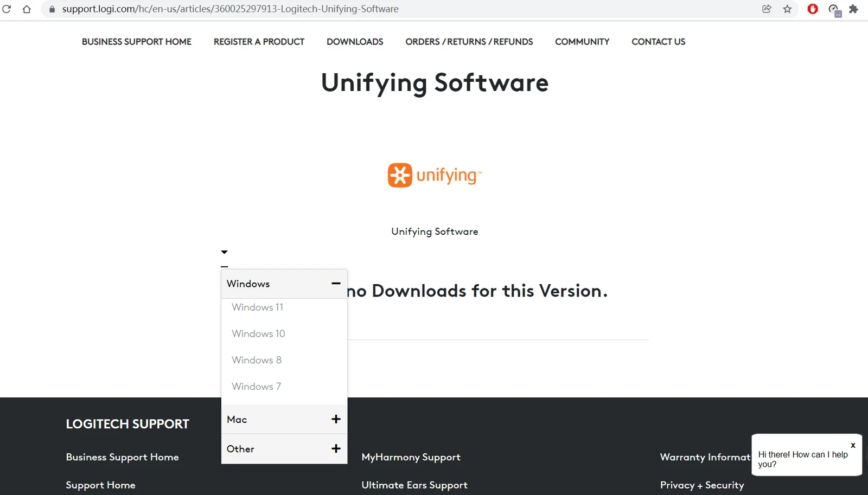Click the footer Business Support Home link
The width and height of the screenshot is (868, 495).
tap(122, 457)
